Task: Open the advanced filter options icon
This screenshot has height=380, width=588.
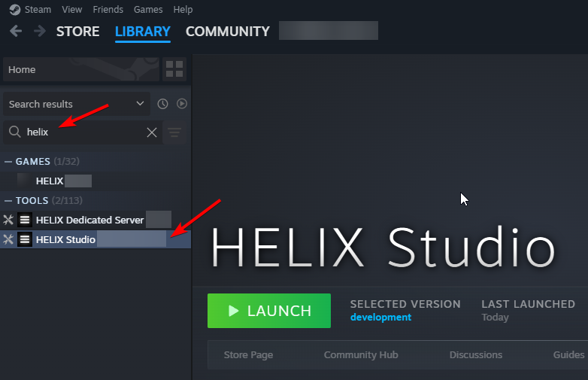Action: 174,132
